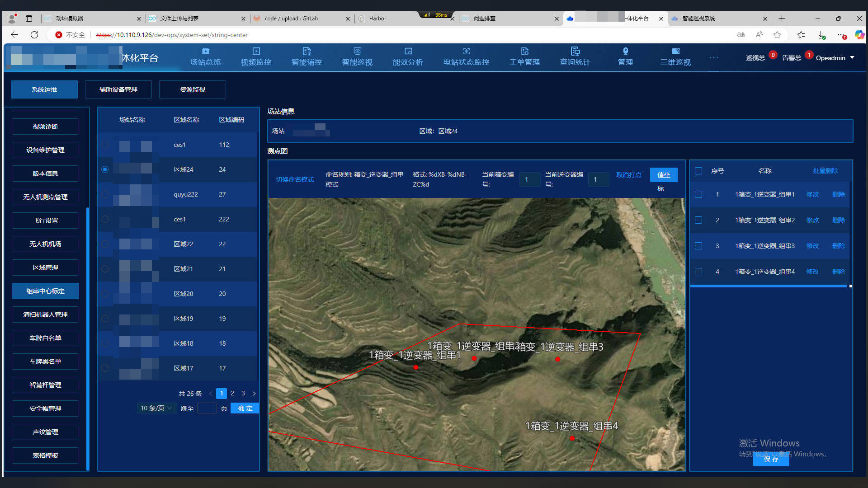The width and height of the screenshot is (868, 488).
Task: Select radio button for ces1 112 row
Action: click(x=105, y=145)
